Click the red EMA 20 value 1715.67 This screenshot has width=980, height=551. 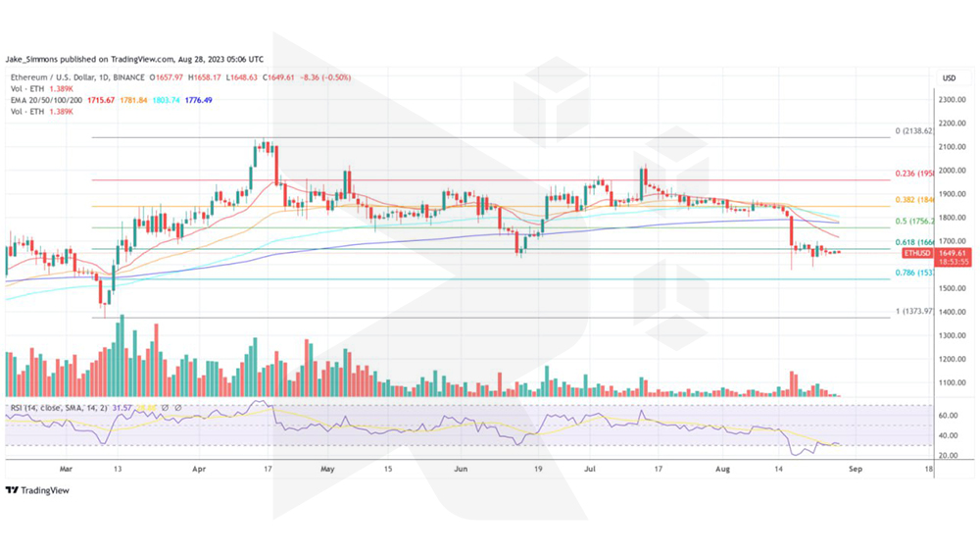click(101, 100)
